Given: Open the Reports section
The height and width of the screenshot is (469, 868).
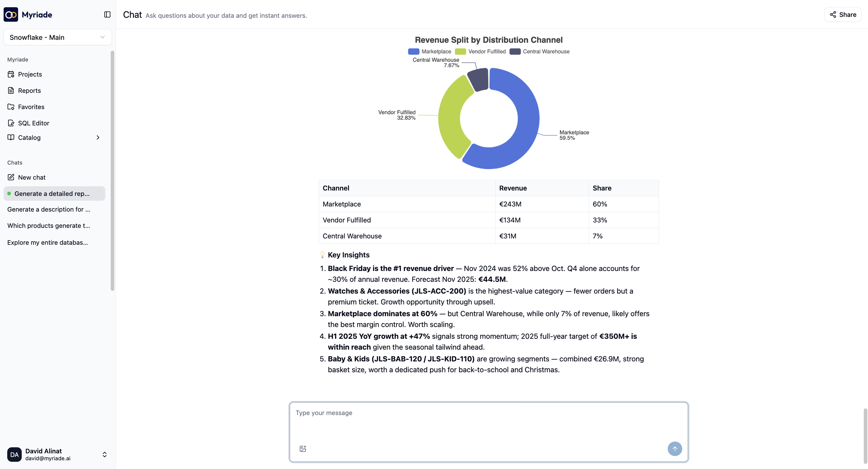Looking at the screenshot, I should click(x=30, y=90).
